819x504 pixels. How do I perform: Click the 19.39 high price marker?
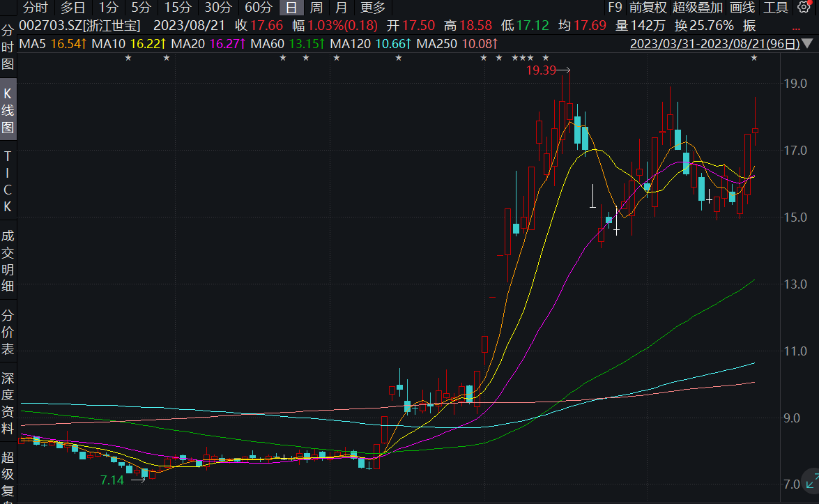pyautogui.click(x=541, y=70)
